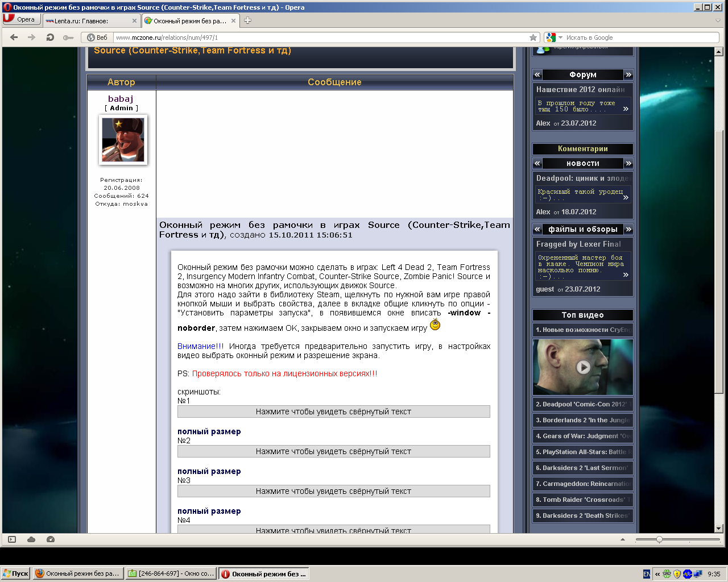Image resolution: width=728 pixels, height=582 pixels.
Task: Go forward to next page
Action: 32,38
